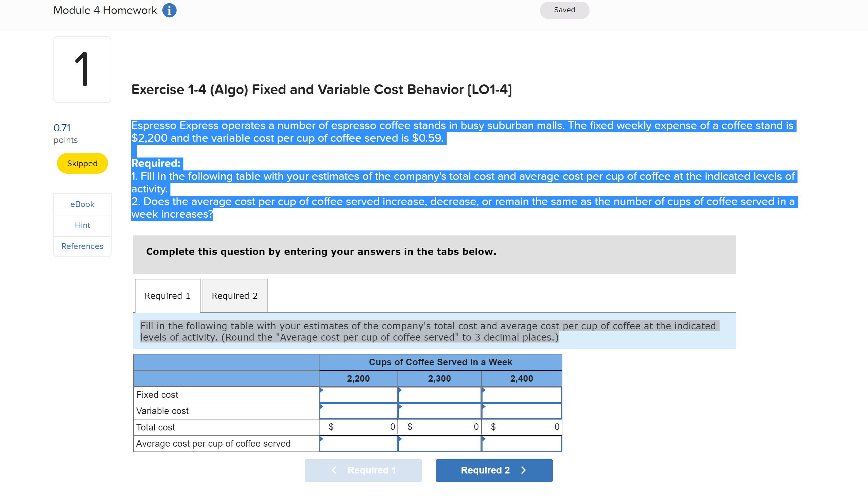868x500 pixels.
Task: Click the blue flag on Average cost 2,400 cell
Action: tap(484, 439)
